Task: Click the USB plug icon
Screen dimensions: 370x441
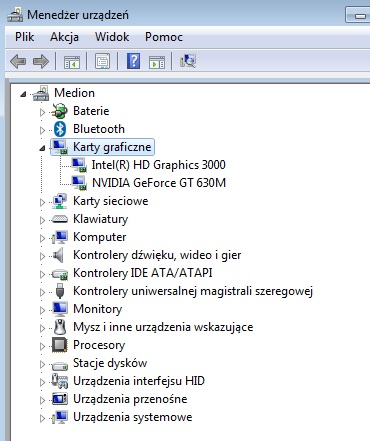Action: click(60, 291)
